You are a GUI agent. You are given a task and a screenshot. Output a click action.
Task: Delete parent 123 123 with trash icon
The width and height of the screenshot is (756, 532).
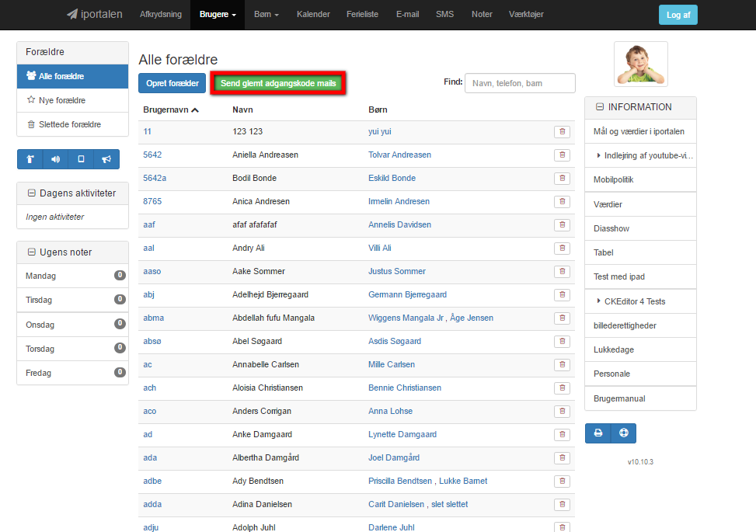point(563,131)
